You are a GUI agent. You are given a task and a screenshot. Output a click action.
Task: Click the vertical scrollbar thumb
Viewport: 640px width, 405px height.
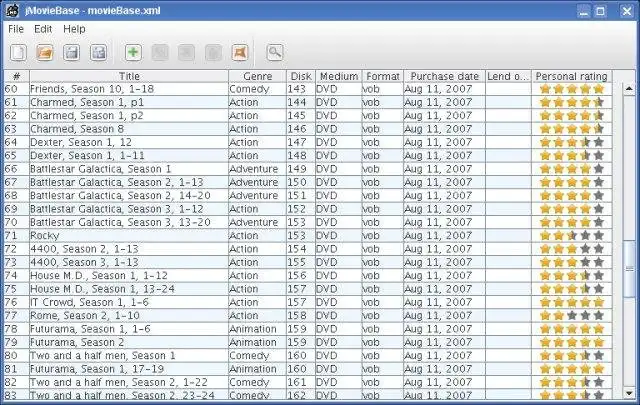click(x=629, y=269)
